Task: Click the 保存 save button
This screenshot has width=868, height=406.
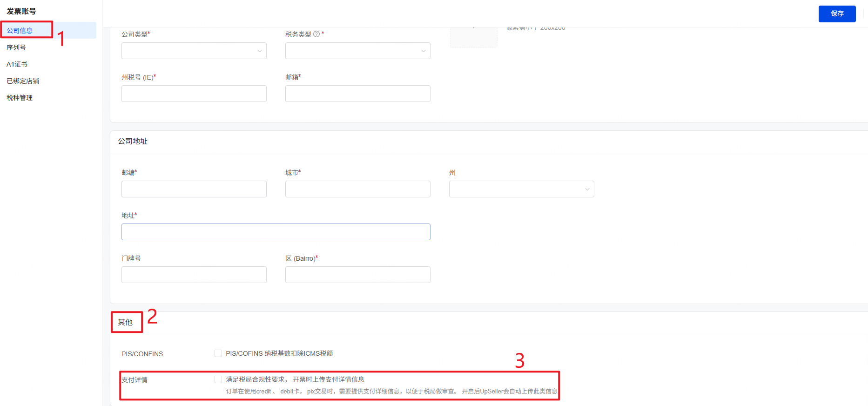Action: pos(837,14)
